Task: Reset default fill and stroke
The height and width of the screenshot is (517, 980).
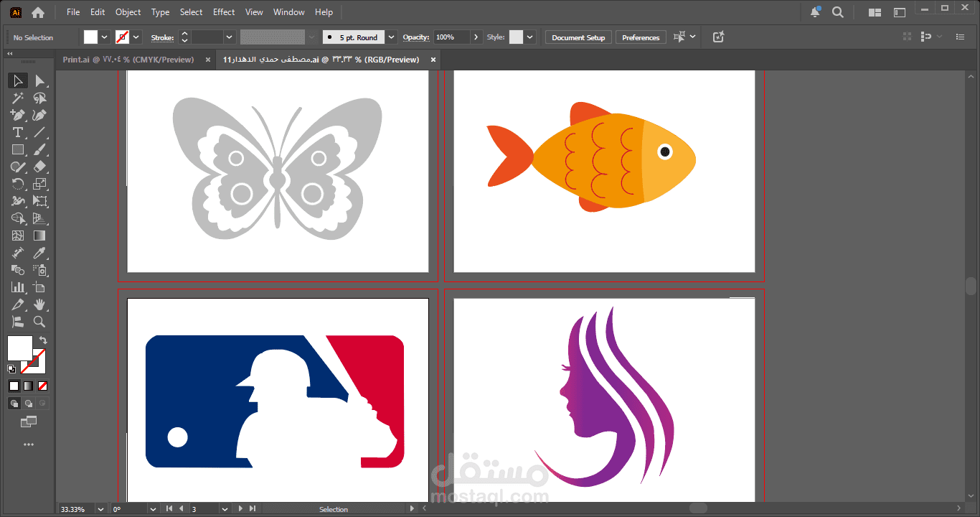Action: pyautogui.click(x=11, y=369)
